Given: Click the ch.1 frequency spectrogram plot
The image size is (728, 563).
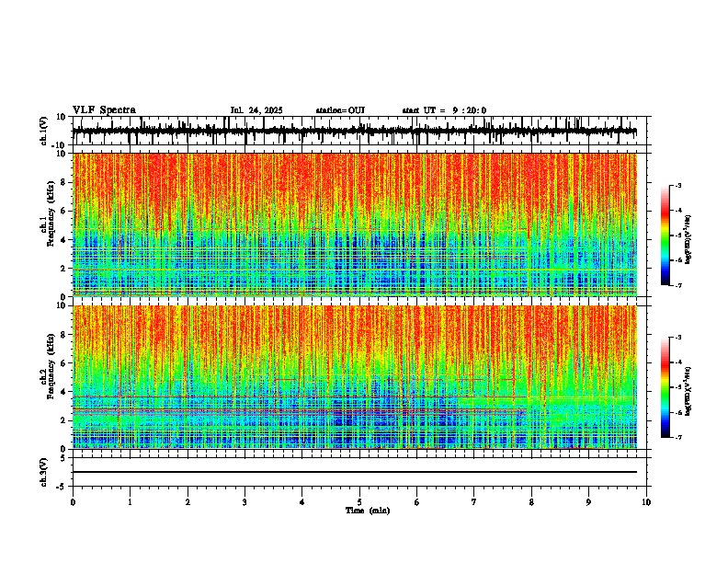Looking at the screenshot, I should point(355,224).
